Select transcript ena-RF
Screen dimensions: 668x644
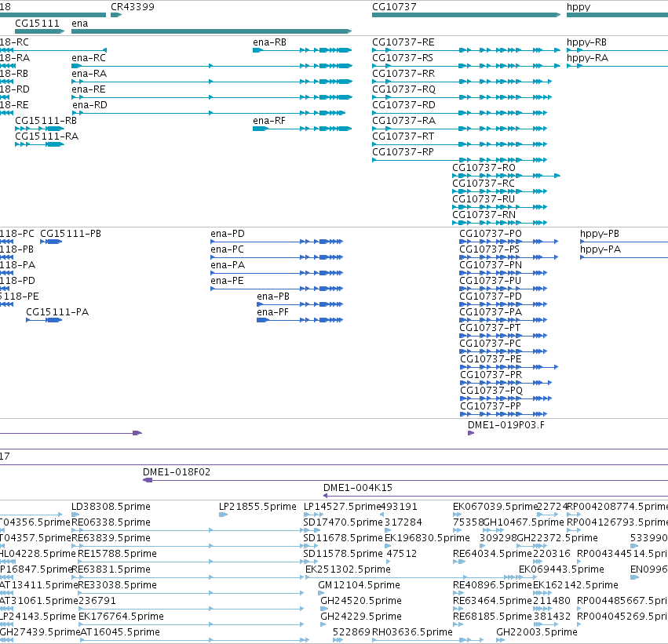tap(302, 129)
